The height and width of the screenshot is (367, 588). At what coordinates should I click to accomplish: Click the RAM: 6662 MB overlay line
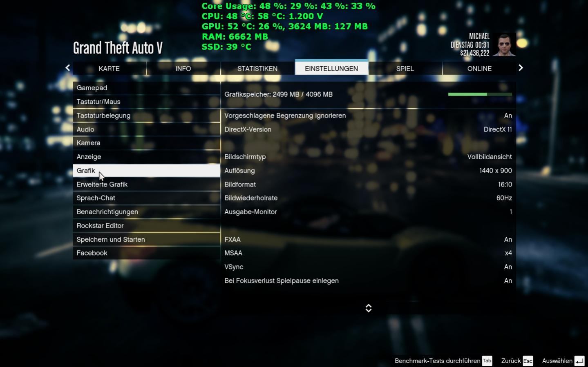tap(235, 37)
